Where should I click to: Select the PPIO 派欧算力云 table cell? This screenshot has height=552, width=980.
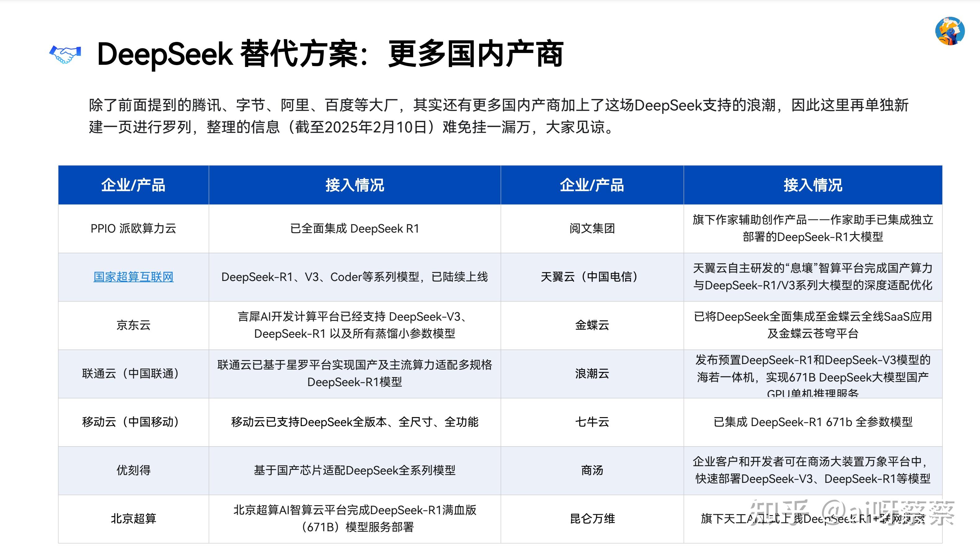pyautogui.click(x=133, y=229)
